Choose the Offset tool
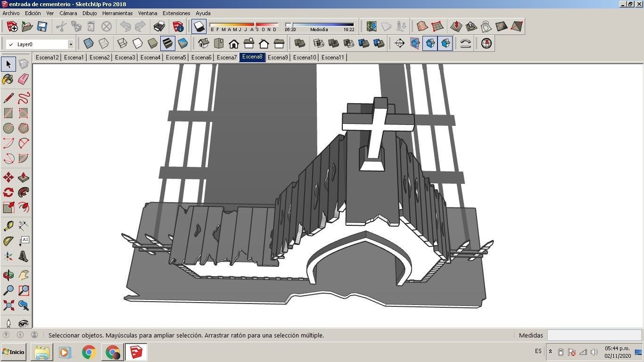This screenshot has height=362, width=644. click(24, 207)
